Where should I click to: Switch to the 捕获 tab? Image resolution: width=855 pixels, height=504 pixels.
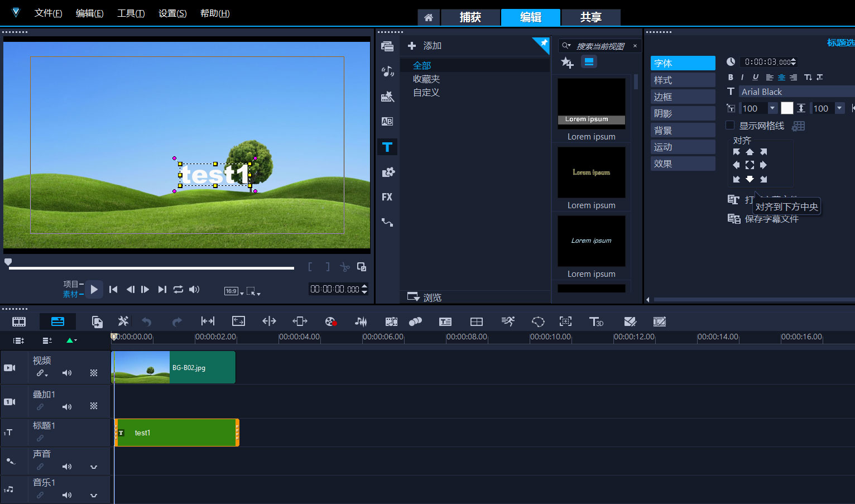point(470,17)
